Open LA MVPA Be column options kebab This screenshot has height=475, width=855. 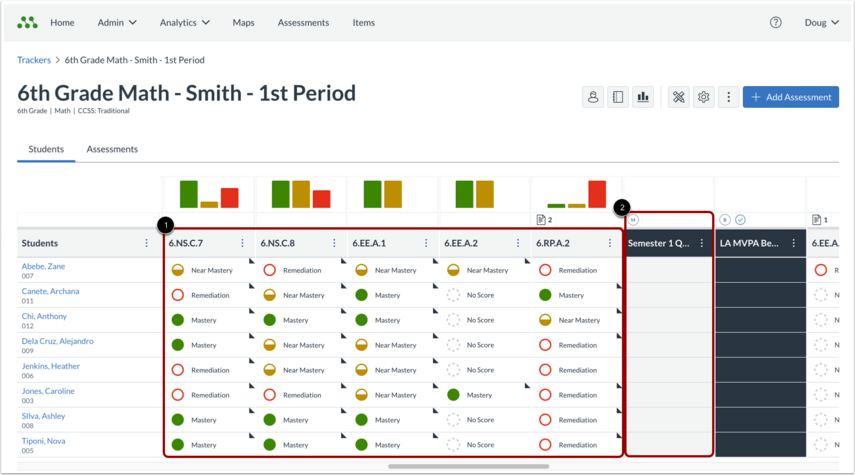coord(793,243)
